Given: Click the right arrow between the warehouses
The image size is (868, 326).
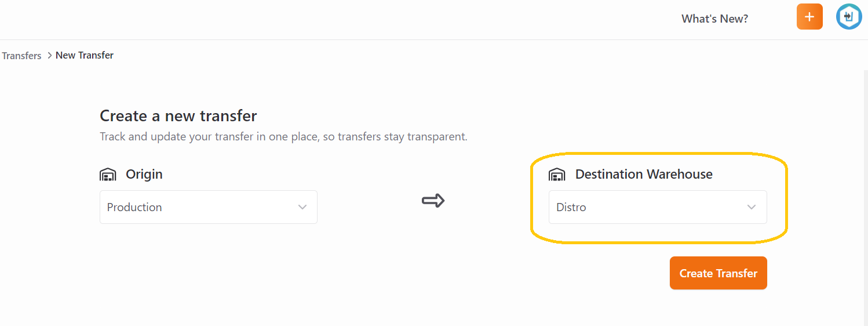Looking at the screenshot, I should click(433, 201).
